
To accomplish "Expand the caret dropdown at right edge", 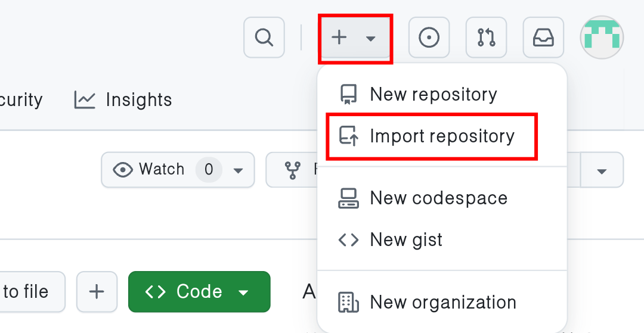I will pos(602,170).
